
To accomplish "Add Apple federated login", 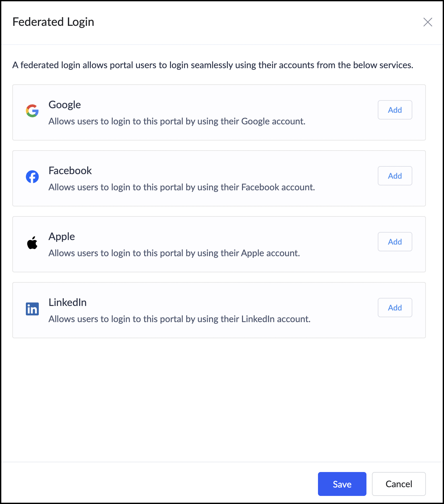I will click(x=395, y=242).
